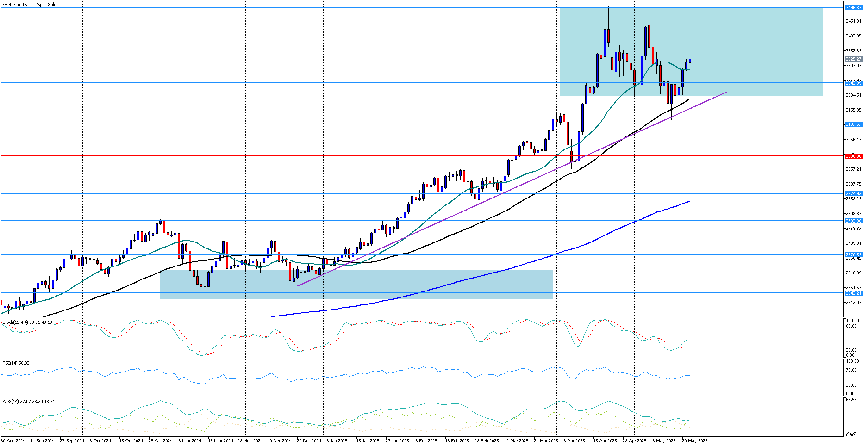Click the 3451.81 price scale value
The height and width of the screenshot is (446, 868).
(854, 21)
